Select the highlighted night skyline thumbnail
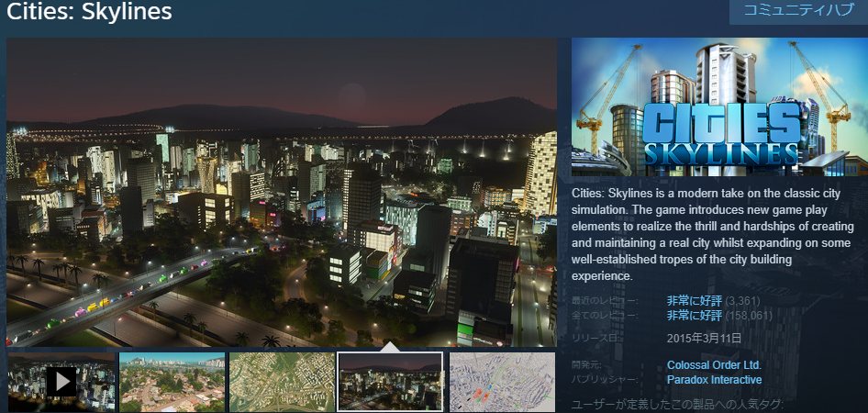Screen dimensions: 868x413 (x=390, y=381)
